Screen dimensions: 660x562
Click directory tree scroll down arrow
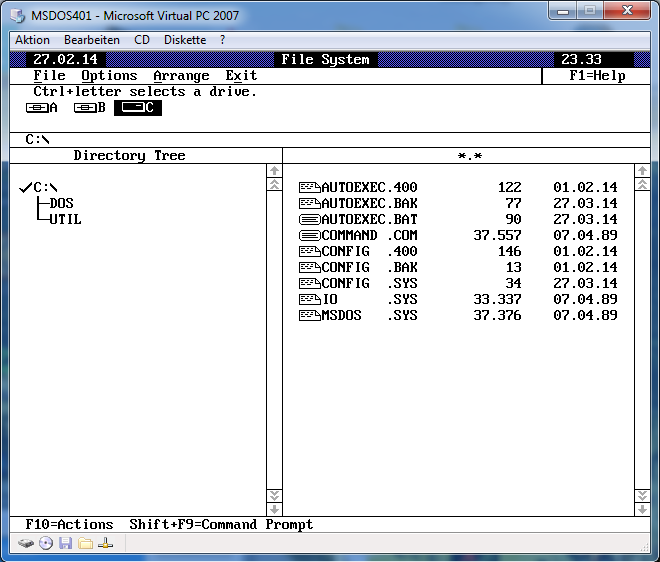pos(274,509)
